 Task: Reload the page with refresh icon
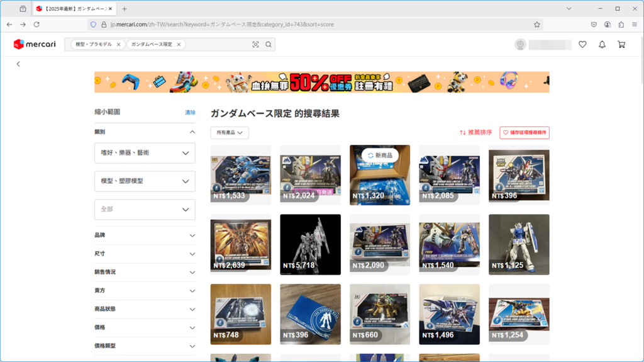pyautogui.click(x=36, y=25)
